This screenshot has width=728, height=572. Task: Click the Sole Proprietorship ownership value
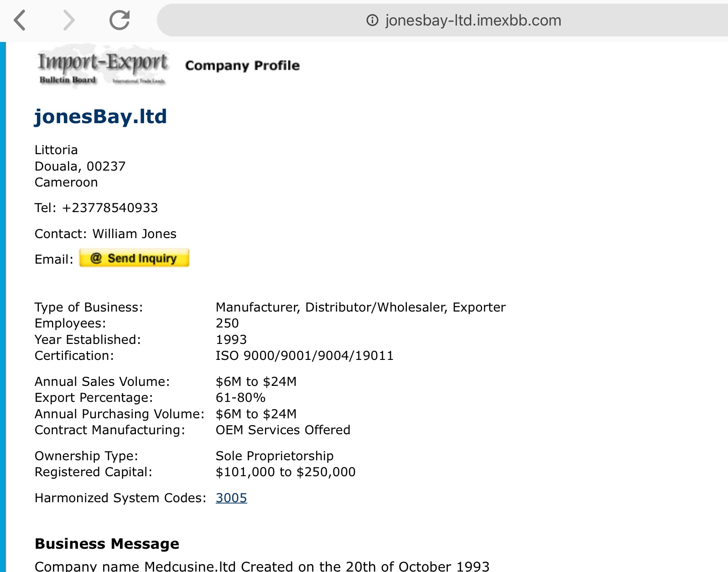pyautogui.click(x=275, y=456)
